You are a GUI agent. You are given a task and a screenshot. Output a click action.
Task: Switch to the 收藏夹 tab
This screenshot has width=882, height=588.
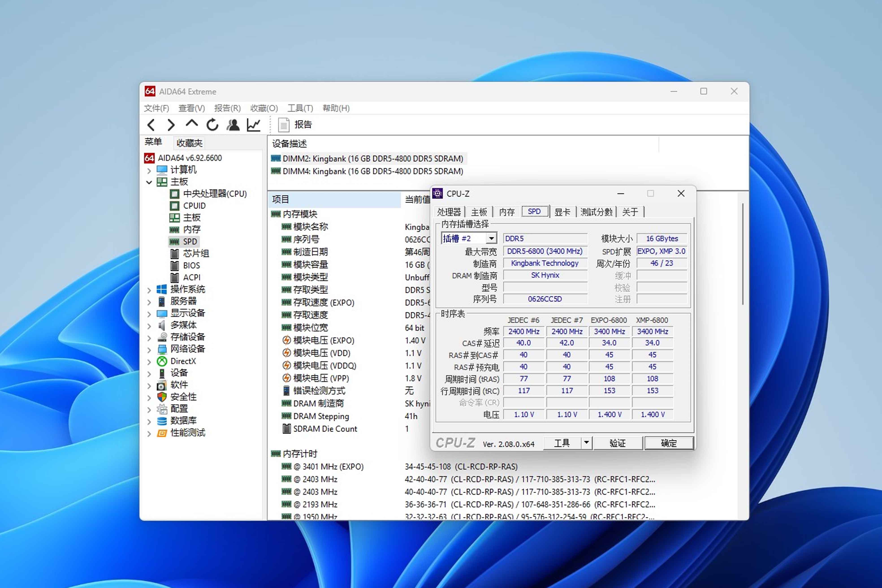point(189,143)
